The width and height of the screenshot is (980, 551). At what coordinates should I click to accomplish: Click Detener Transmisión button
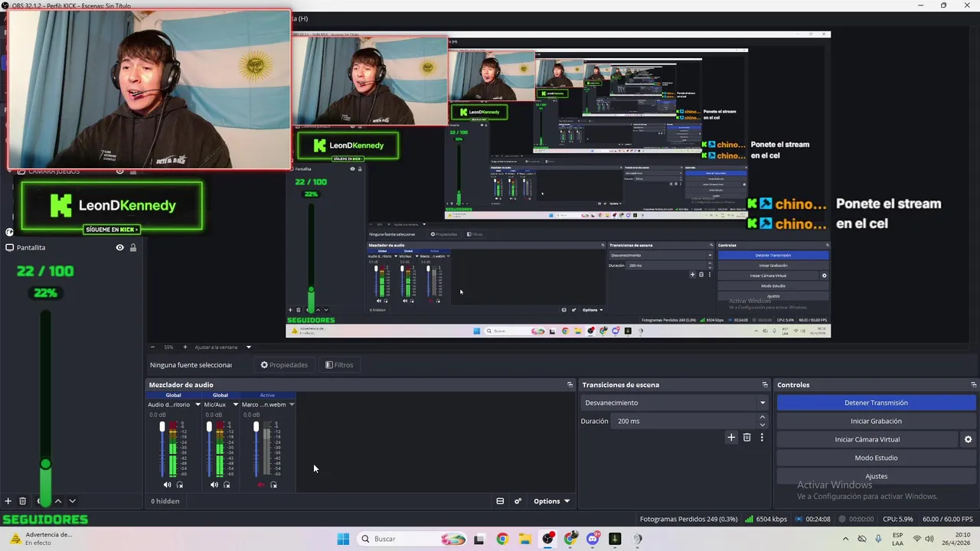[876, 403]
